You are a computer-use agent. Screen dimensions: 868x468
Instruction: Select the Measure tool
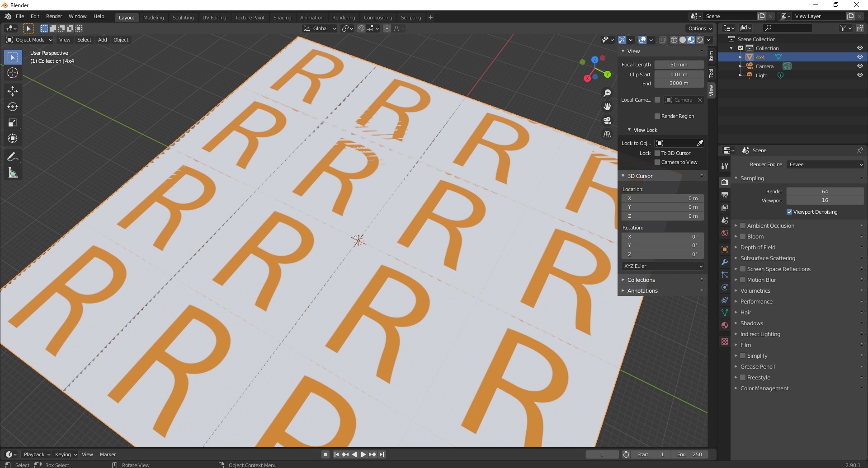[13, 173]
